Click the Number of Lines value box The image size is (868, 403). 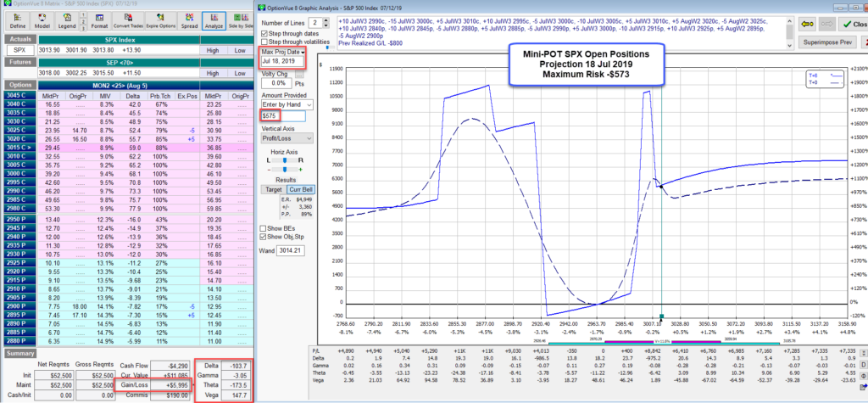coord(315,23)
